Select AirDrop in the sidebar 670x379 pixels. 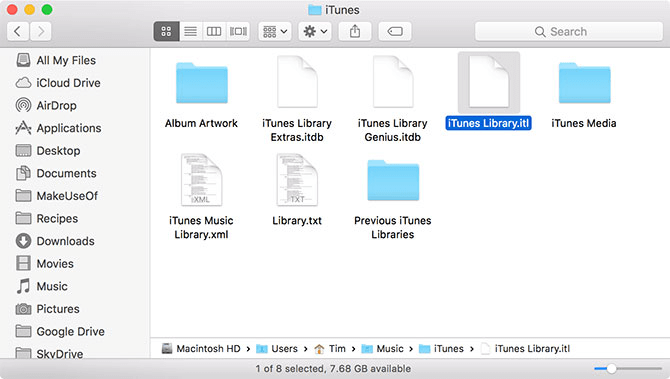click(x=46, y=106)
